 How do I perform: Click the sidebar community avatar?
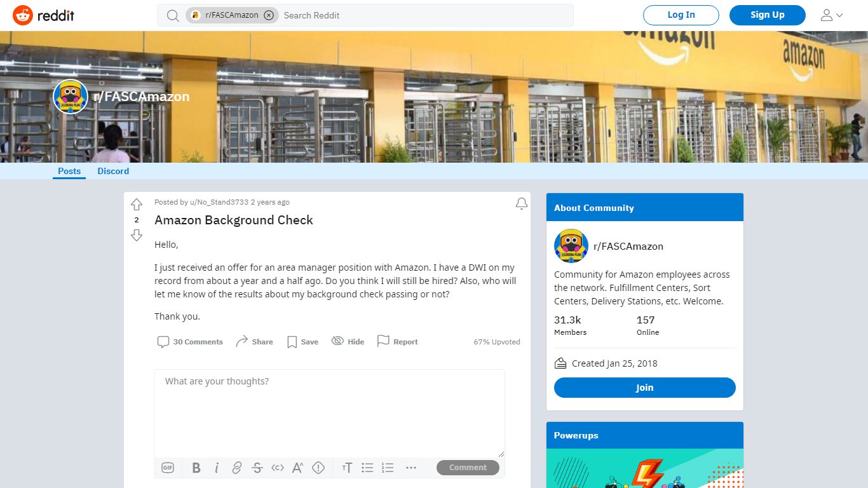[x=571, y=246]
